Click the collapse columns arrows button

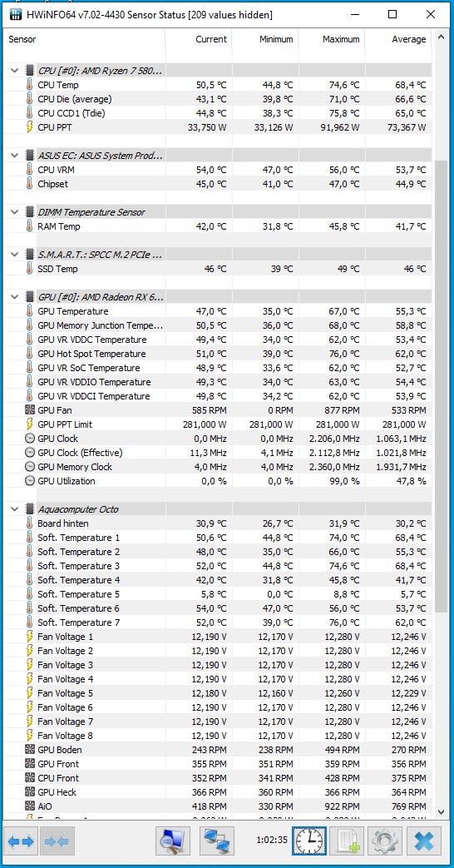pos(57,842)
